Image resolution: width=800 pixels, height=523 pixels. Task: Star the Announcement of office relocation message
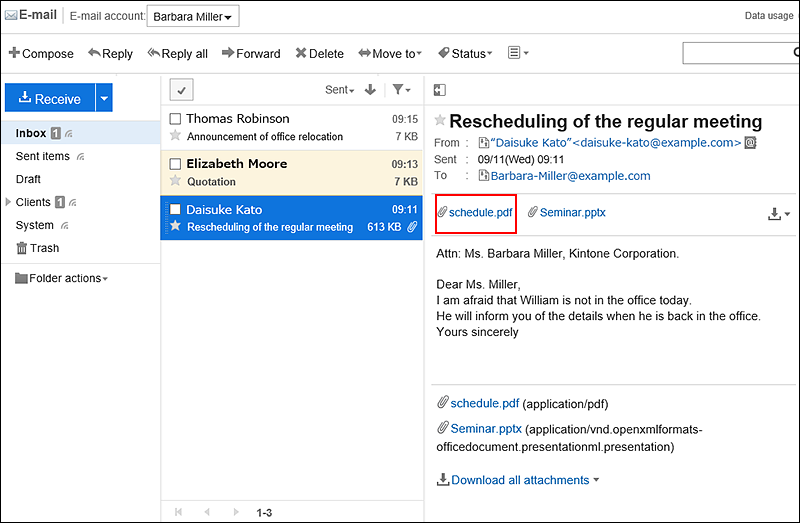175,136
